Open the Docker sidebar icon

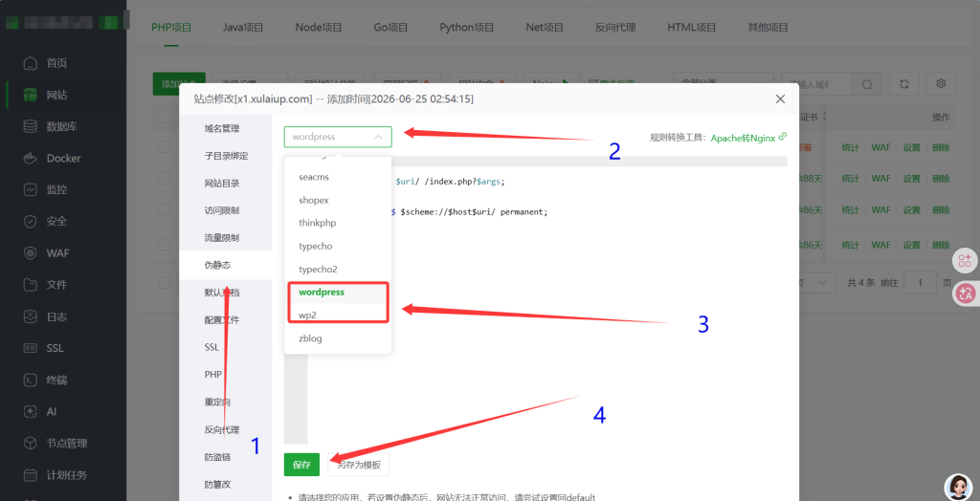31,158
